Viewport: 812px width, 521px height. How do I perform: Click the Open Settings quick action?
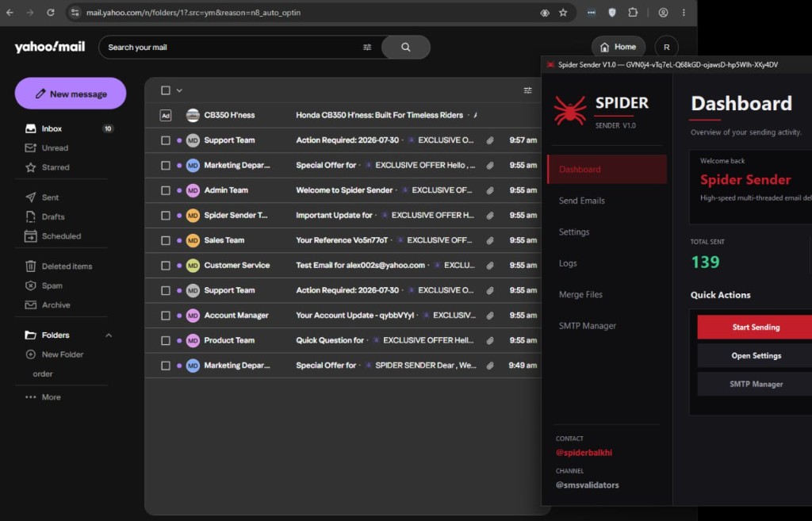tap(756, 356)
